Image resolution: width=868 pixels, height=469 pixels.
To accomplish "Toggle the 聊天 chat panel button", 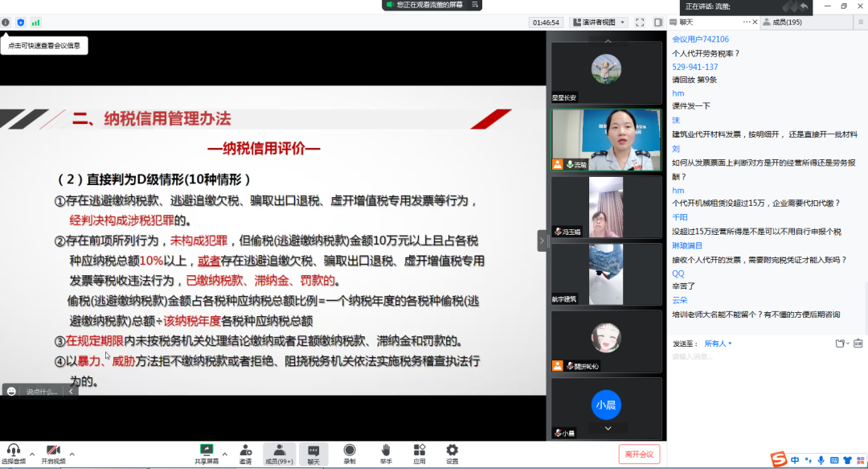I will [313, 454].
